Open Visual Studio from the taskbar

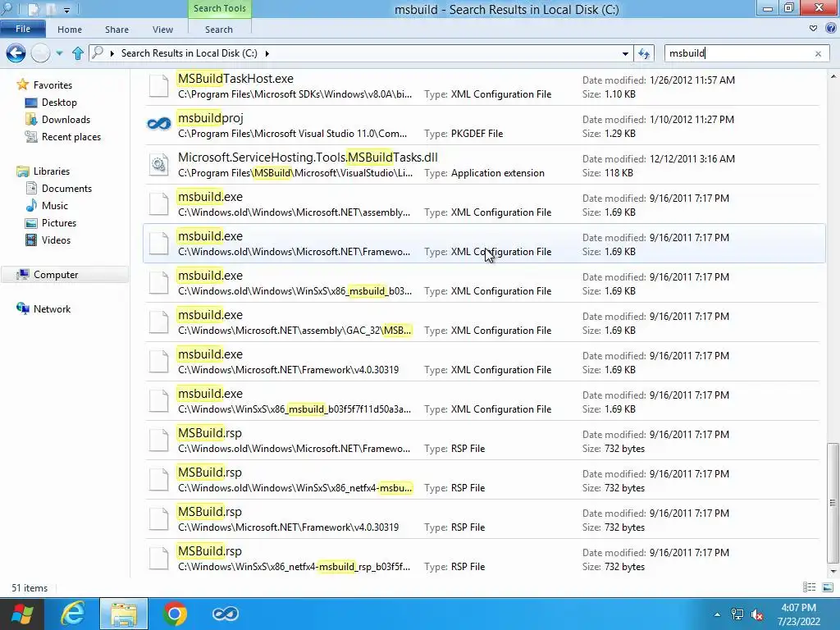coord(226,614)
